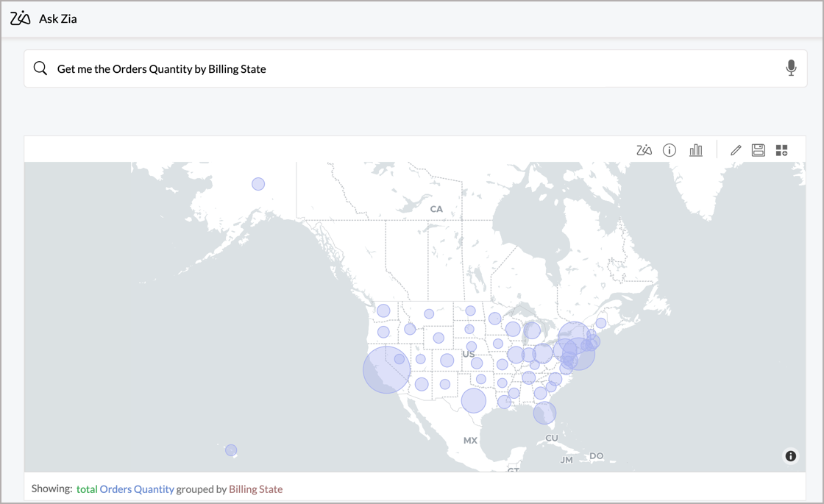Click the microphone voice input icon
Screen dimensions: 824x504
[x=791, y=68]
